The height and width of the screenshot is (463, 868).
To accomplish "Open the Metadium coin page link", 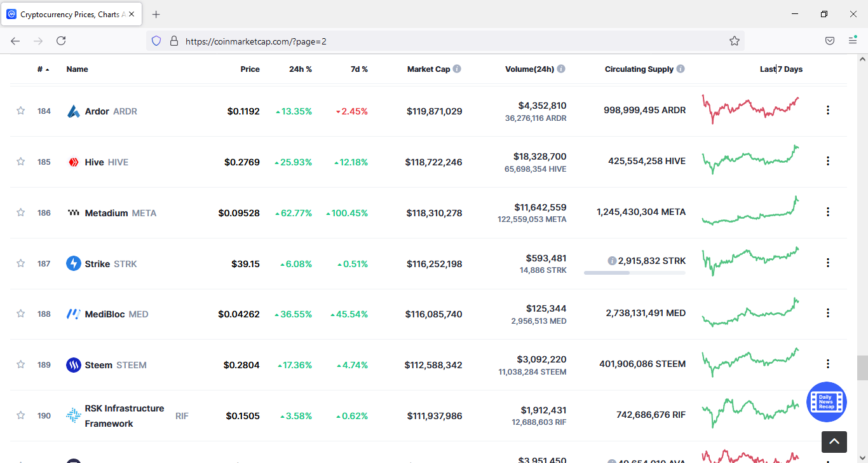I will click(106, 213).
